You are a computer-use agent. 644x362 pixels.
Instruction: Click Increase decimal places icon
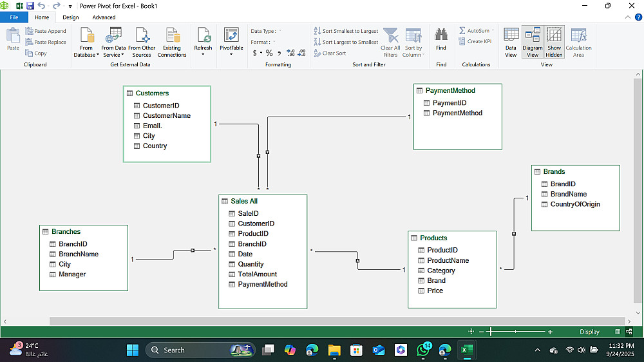click(x=290, y=53)
